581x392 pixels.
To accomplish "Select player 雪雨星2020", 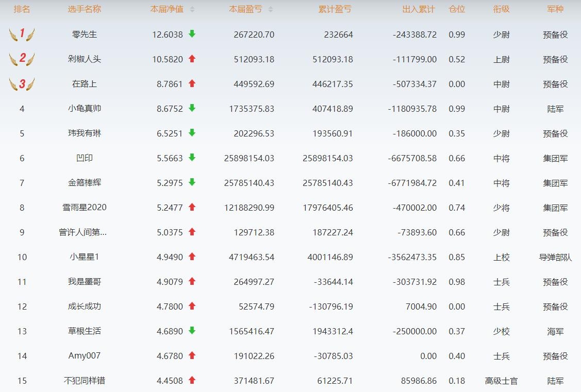I will (85, 208).
